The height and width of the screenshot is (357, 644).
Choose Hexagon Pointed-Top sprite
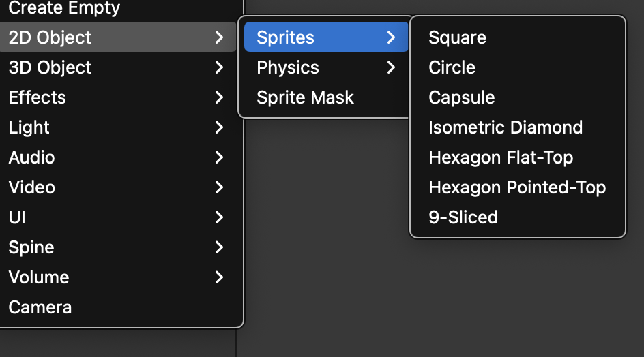(x=517, y=187)
